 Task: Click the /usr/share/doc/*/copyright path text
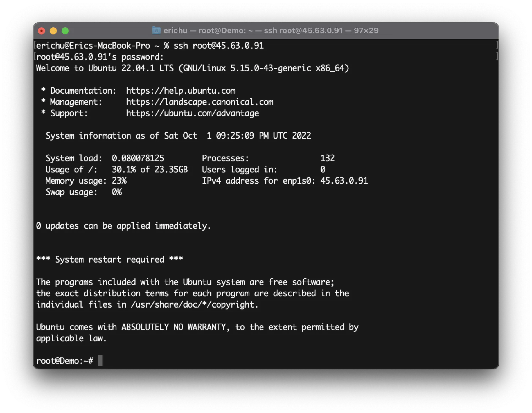pyautogui.click(x=194, y=305)
